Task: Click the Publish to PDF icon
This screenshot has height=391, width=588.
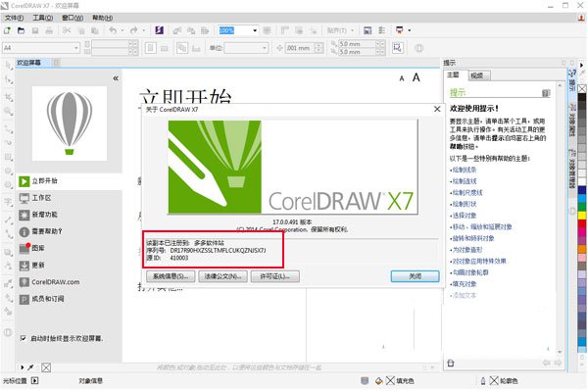Action: pos(205,30)
